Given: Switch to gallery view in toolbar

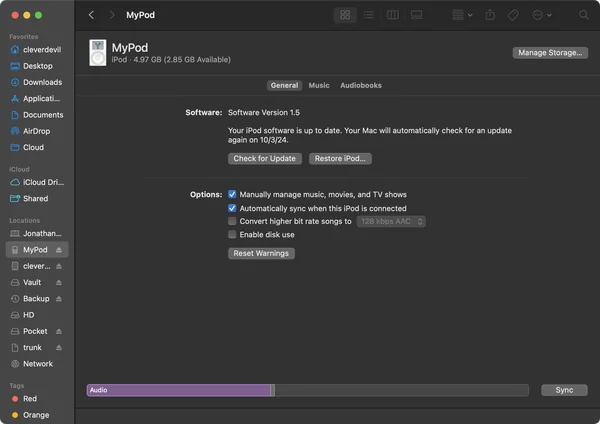Looking at the screenshot, I should [x=416, y=15].
